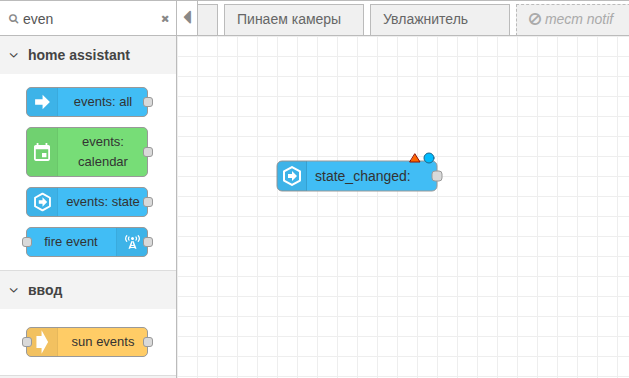This screenshot has width=629, height=378.
Task: Click the output port of sun events node
Action: (x=148, y=342)
